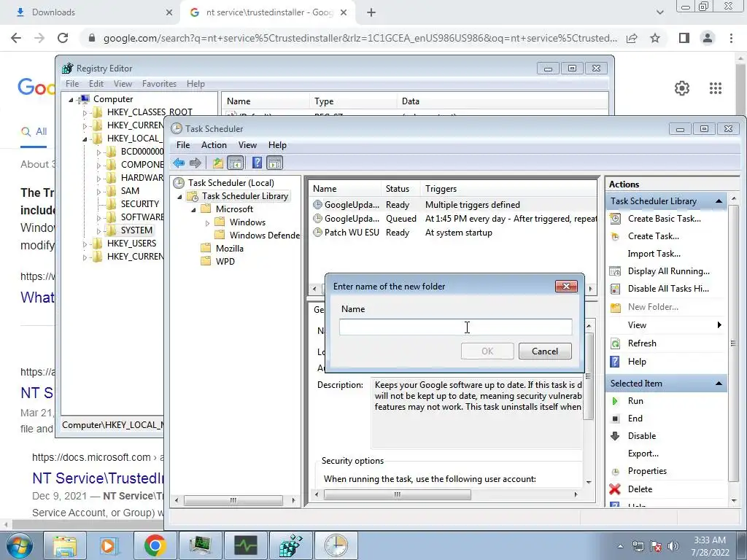This screenshot has width=747, height=560.
Task: Toggle the Show/Hide Action Pane toolbar icon
Action: pos(275,163)
